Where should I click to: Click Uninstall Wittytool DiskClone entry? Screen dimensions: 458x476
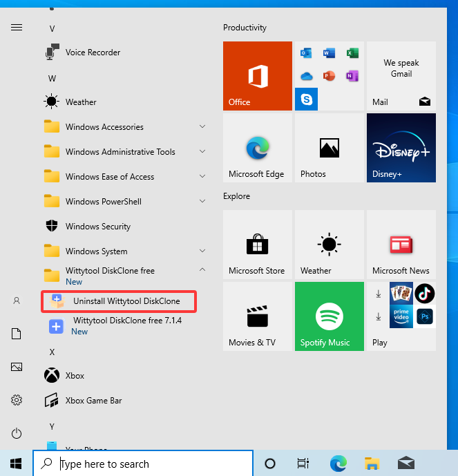(119, 301)
